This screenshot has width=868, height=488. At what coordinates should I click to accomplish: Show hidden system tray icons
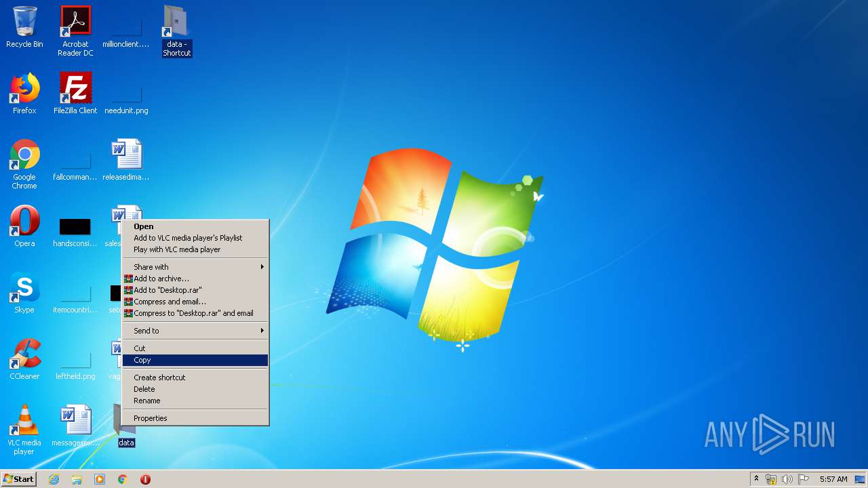coord(756,479)
